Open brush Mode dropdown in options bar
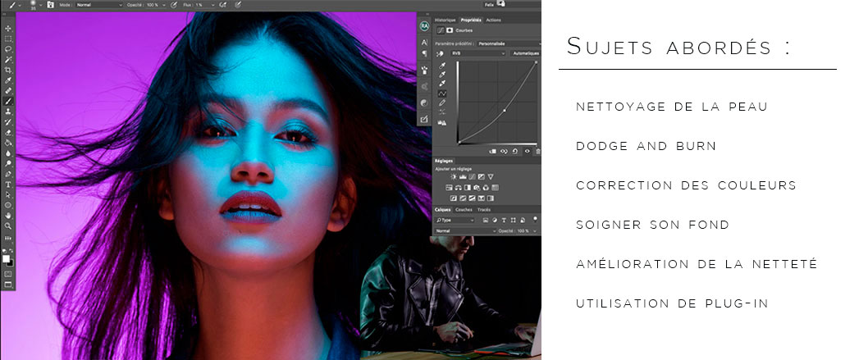This screenshot has height=360, width=868. tap(99, 5)
